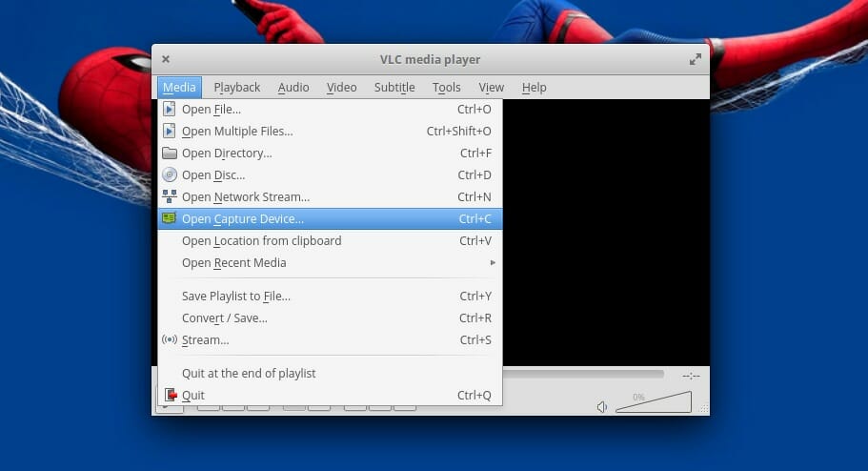Screen dimensions: 868x471
Task: Click the Ctrl+O shortcut label
Action: [474, 109]
